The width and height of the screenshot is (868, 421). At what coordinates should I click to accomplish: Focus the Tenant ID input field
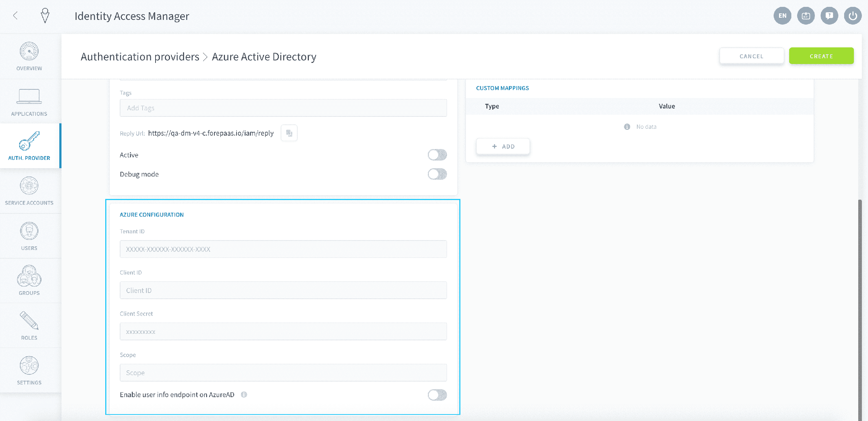pos(283,249)
